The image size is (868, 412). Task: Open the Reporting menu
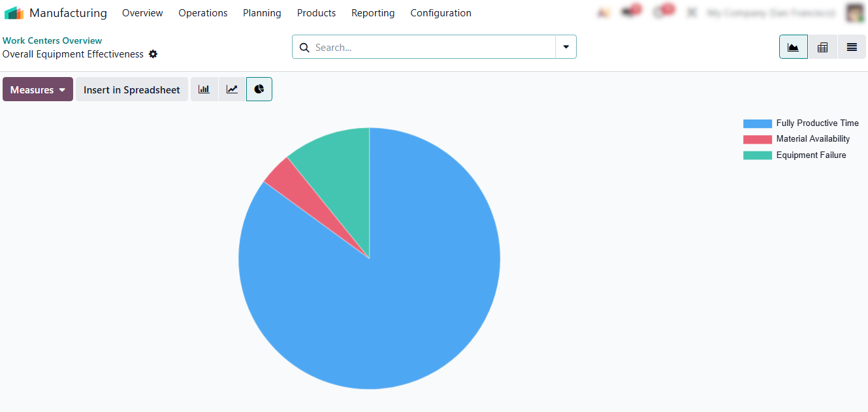(x=373, y=13)
